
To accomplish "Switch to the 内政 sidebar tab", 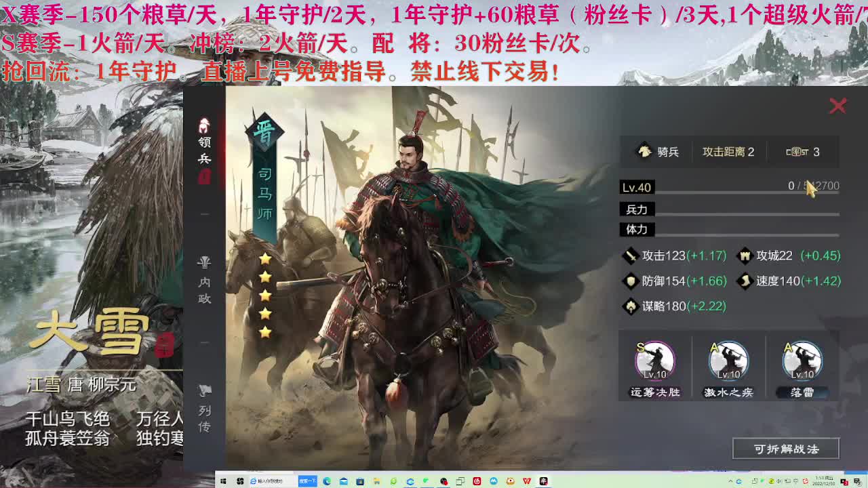I will tap(205, 278).
